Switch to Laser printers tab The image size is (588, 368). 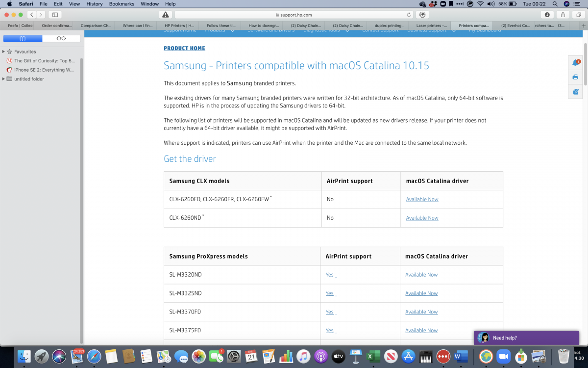(431, 26)
